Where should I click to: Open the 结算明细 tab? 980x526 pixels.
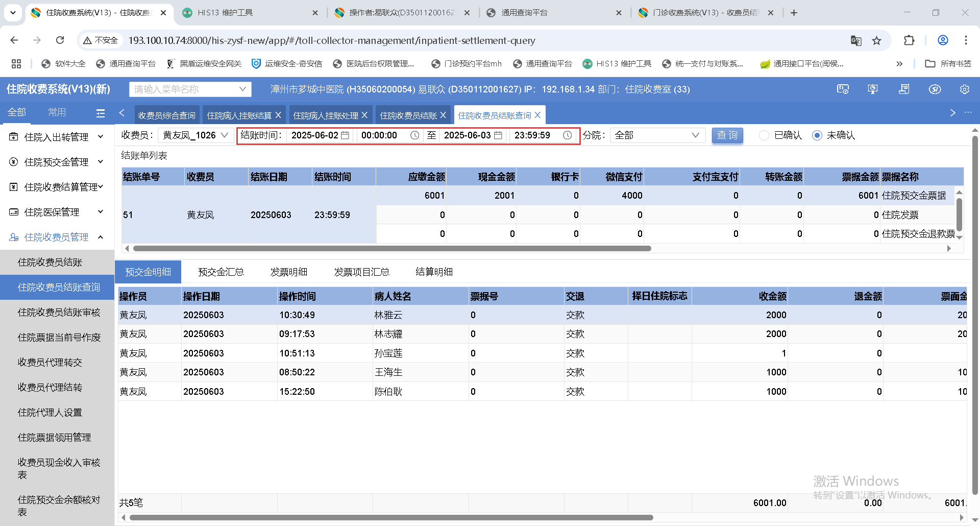434,272
